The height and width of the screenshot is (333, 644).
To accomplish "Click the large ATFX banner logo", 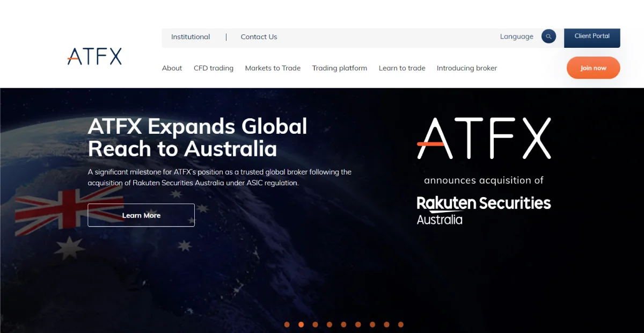I will pos(484,139).
